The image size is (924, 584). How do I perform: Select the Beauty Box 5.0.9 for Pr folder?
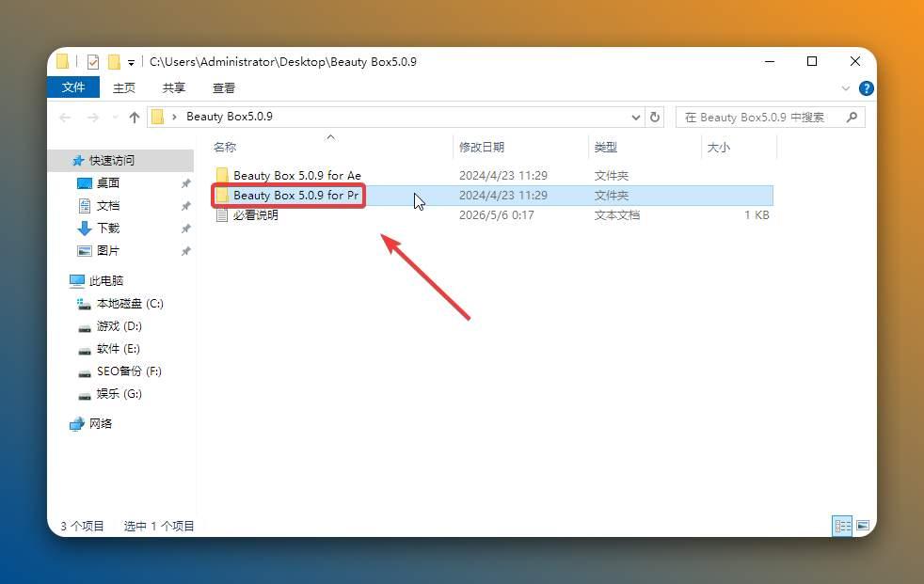tap(295, 196)
